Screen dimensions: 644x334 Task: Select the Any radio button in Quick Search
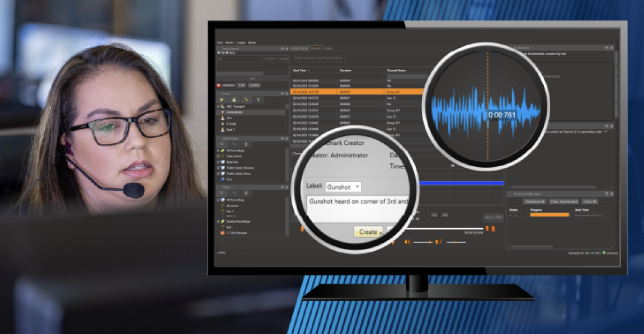tap(227, 53)
